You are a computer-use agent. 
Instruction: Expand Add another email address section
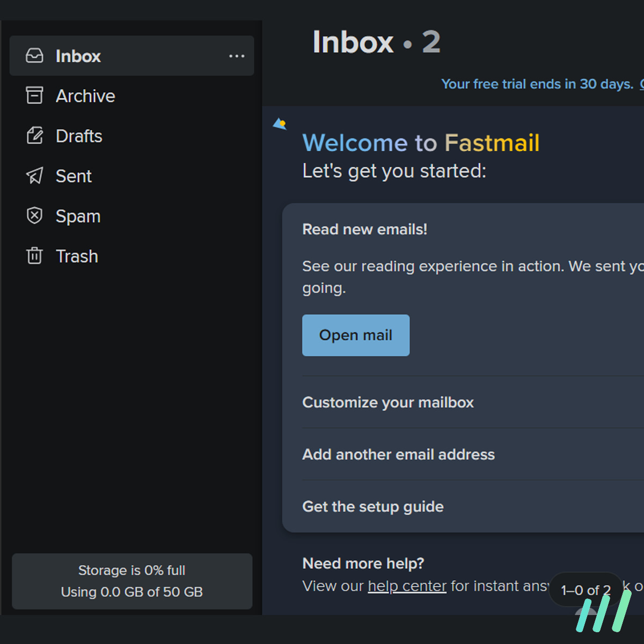[x=398, y=454]
